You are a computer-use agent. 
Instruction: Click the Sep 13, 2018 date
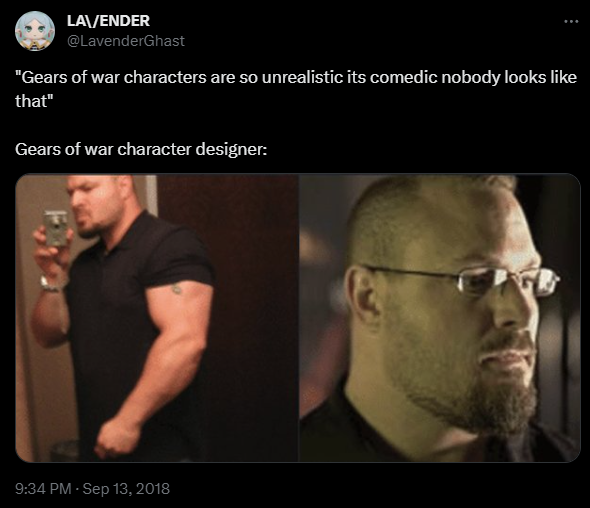[x=126, y=489]
